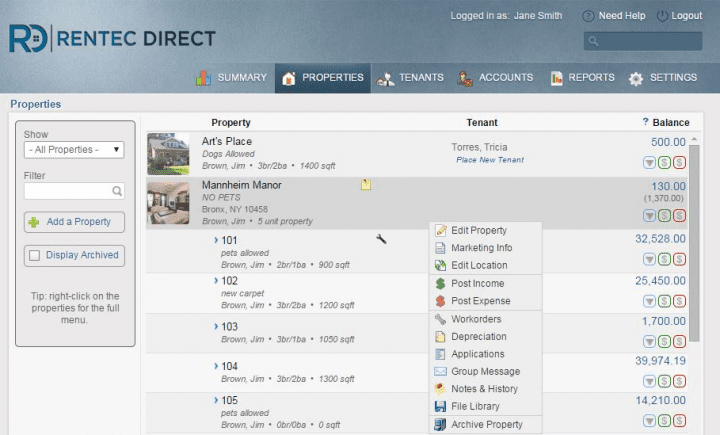The image size is (720, 435).
Task: Open the grey dropdown arrow for Art's Place
Action: (x=649, y=162)
